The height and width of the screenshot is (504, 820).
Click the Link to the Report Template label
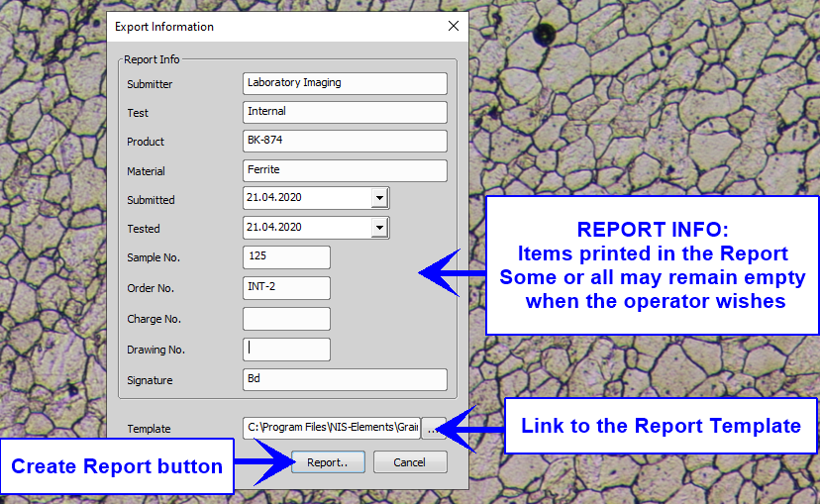tap(661, 426)
